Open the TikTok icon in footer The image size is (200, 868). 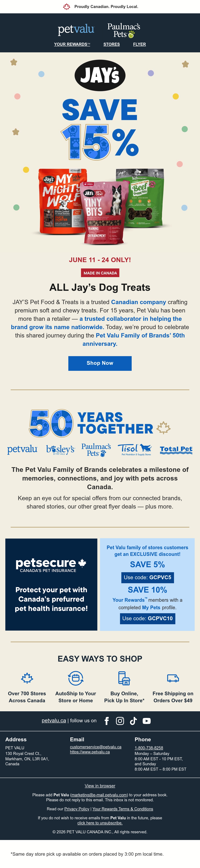[x=133, y=721]
